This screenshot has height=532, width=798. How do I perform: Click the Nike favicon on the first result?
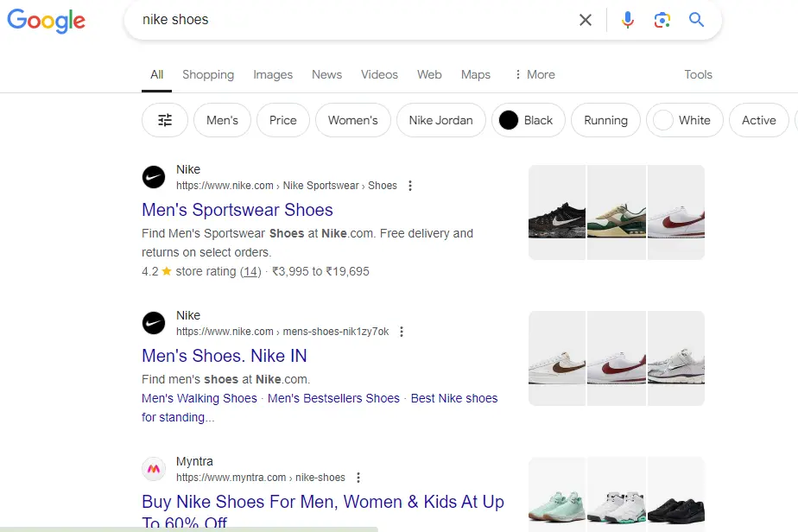coord(153,177)
